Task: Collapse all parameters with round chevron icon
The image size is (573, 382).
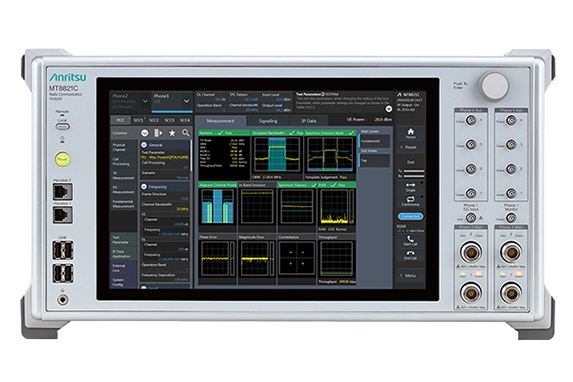Action: (x=145, y=133)
